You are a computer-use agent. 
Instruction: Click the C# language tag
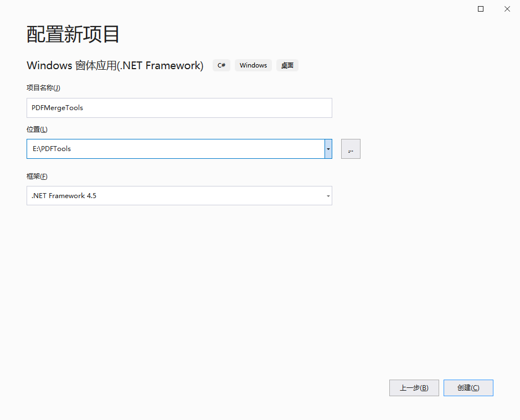(x=221, y=65)
